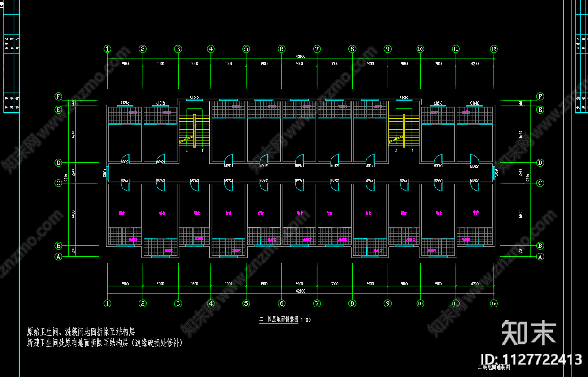The width and height of the screenshot is (588, 377).
Task: Select the 二层地面铺装图 label at bottom right
Action: (x=494, y=367)
